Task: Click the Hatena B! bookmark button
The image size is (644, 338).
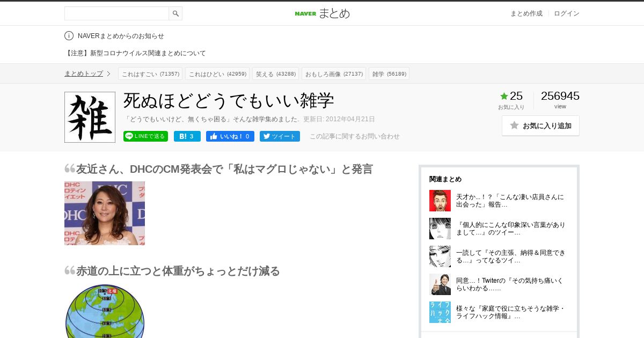Action: click(x=187, y=136)
